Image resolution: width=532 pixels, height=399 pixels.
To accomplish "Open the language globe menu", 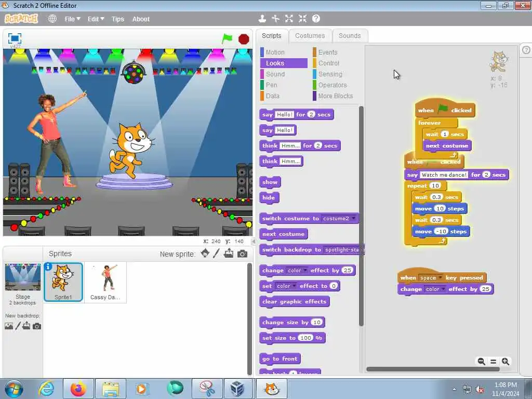I will (x=52, y=19).
